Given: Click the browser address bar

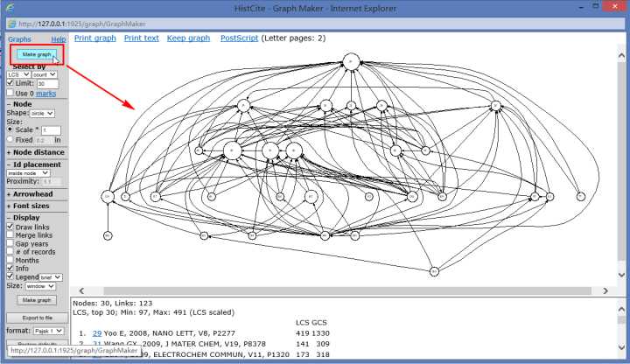Looking at the screenshot, I should pos(315,24).
